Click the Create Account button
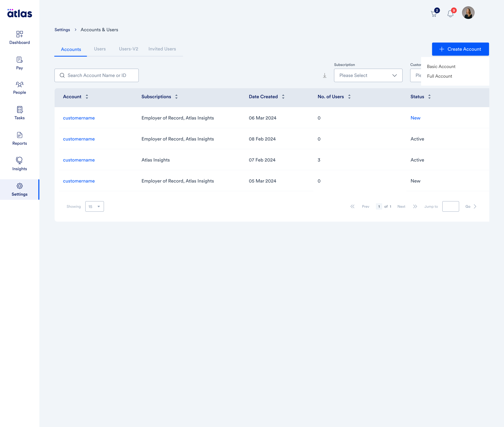Viewport: 504px width, 427px height. [460, 49]
